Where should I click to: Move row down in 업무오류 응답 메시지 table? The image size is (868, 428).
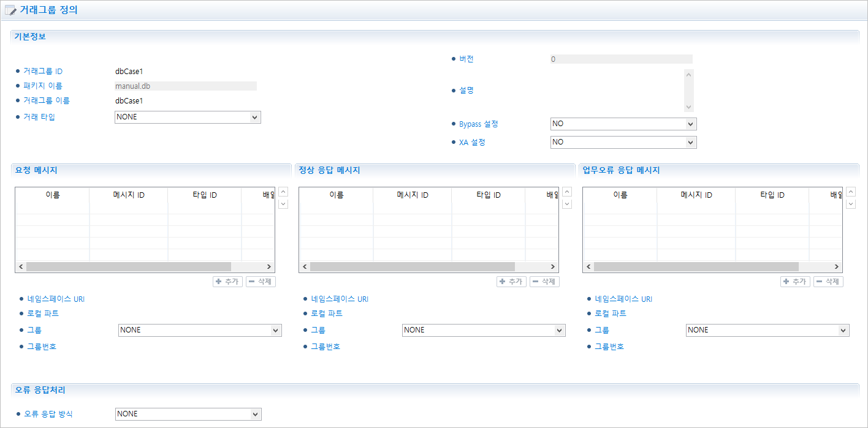851,204
